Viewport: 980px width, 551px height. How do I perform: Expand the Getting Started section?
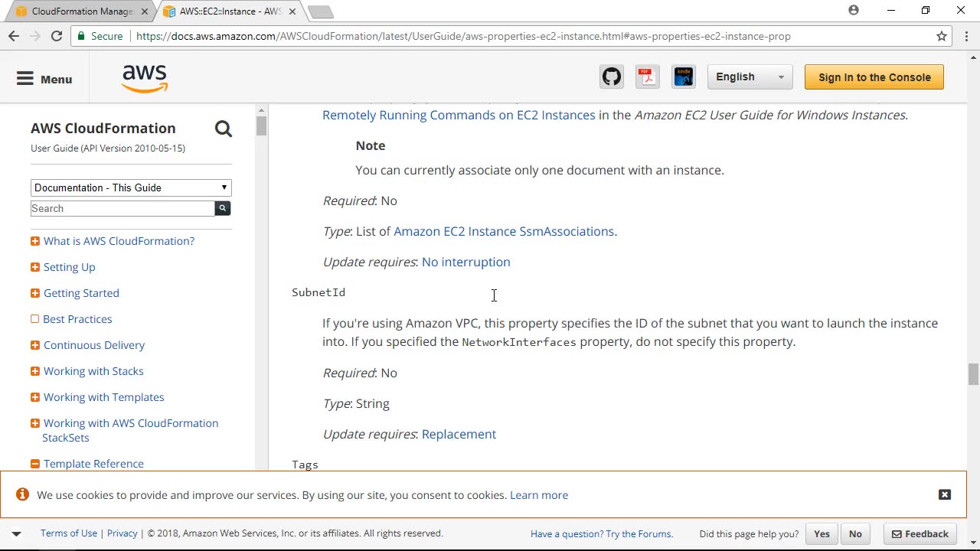tap(35, 293)
